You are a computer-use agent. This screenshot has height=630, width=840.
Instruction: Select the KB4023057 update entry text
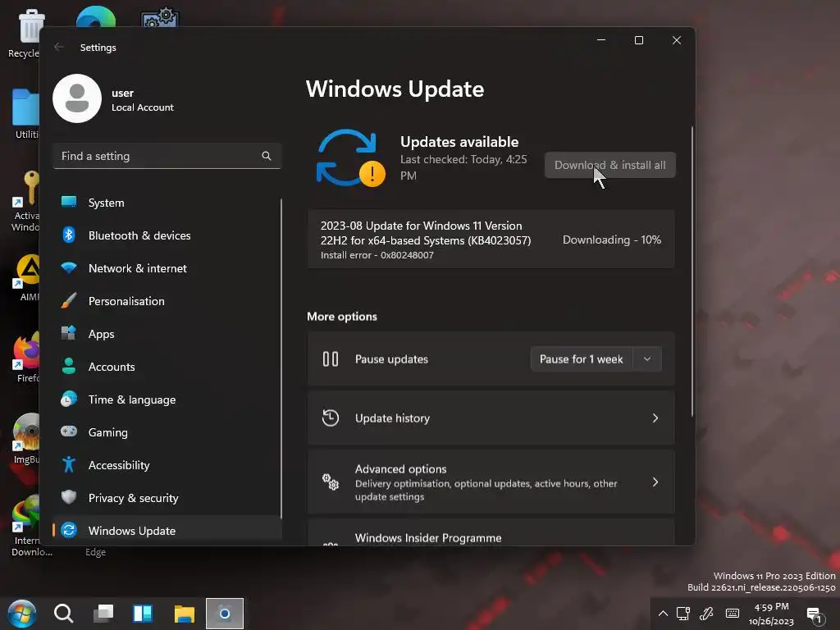(426, 233)
